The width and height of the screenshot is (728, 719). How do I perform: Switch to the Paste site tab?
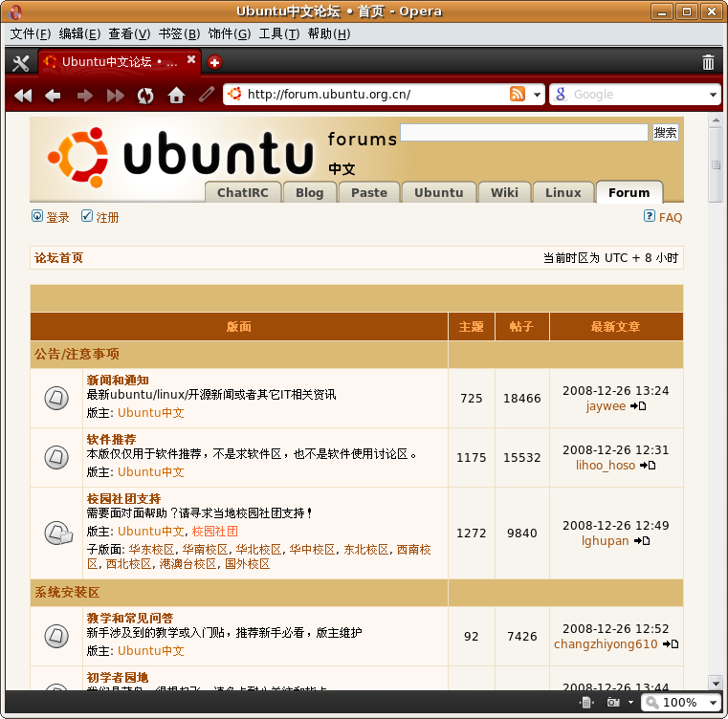pyautogui.click(x=369, y=192)
